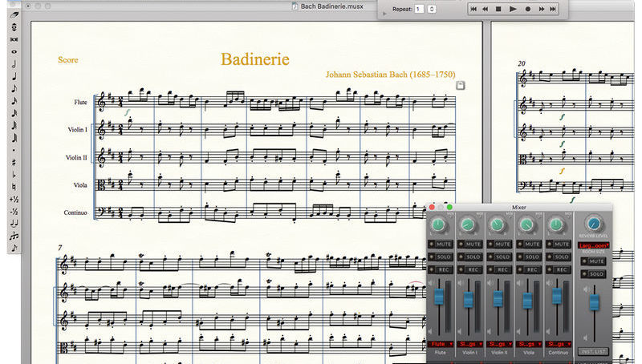Click the Viola pan knob
The width and height of the screenshot is (642, 364).
click(x=526, y=224)
